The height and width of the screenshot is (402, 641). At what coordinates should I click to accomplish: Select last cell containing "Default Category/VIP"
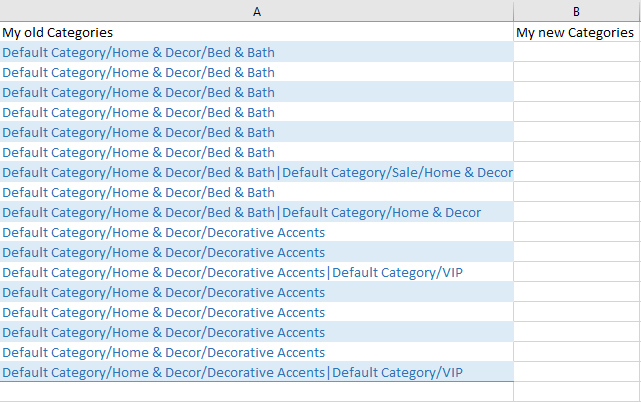[256, 372]
